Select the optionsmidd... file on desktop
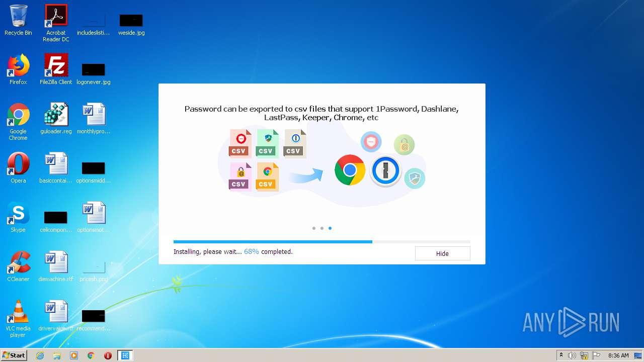This screenshot has height=362, width=644. (x=94, y=172)
